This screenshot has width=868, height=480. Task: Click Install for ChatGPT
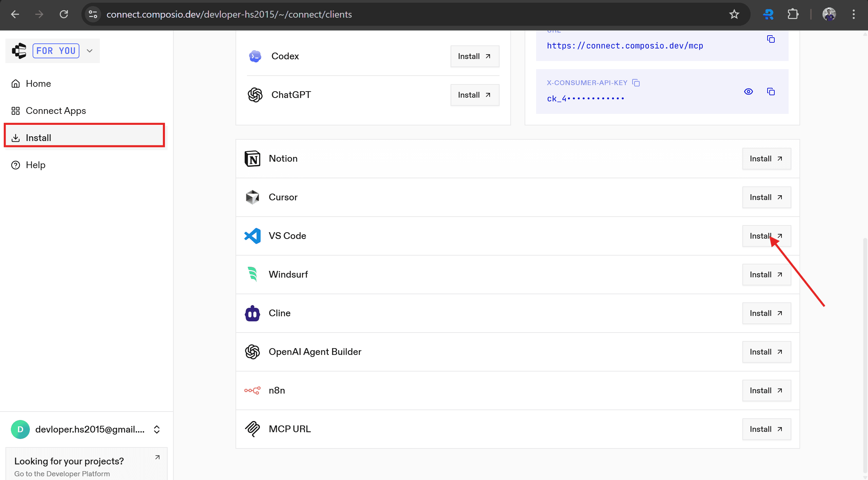click(x=474, y=95)
